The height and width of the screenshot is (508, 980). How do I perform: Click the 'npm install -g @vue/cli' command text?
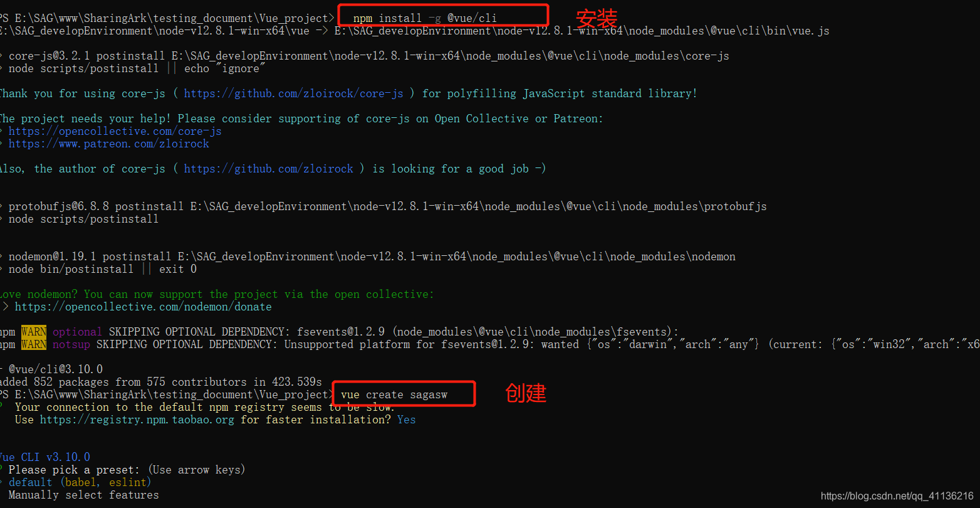[425, 18]
